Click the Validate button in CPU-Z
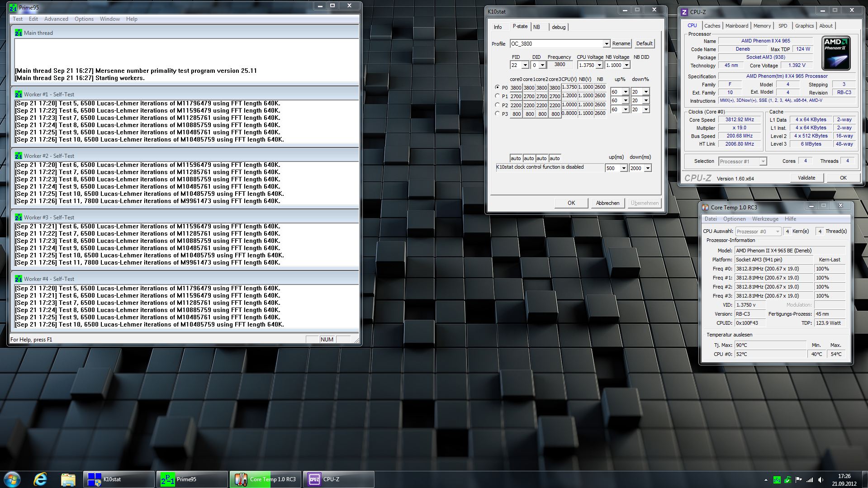 click(806, 178)
